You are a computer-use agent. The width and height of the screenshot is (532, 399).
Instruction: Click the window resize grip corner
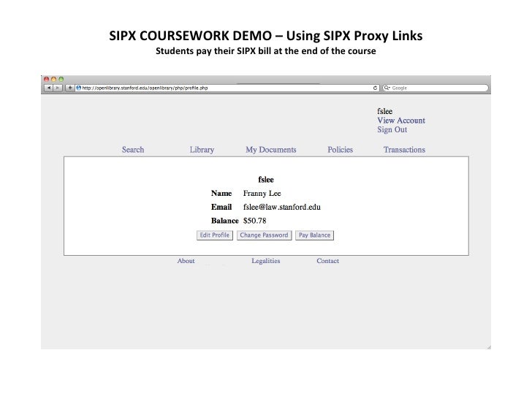click(489, 346)
